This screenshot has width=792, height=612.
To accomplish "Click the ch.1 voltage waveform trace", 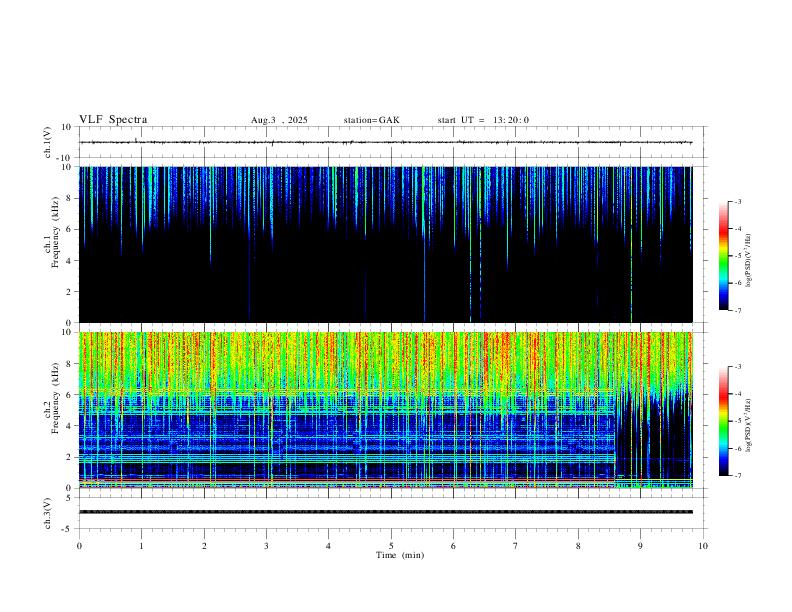I will [385, 142].
